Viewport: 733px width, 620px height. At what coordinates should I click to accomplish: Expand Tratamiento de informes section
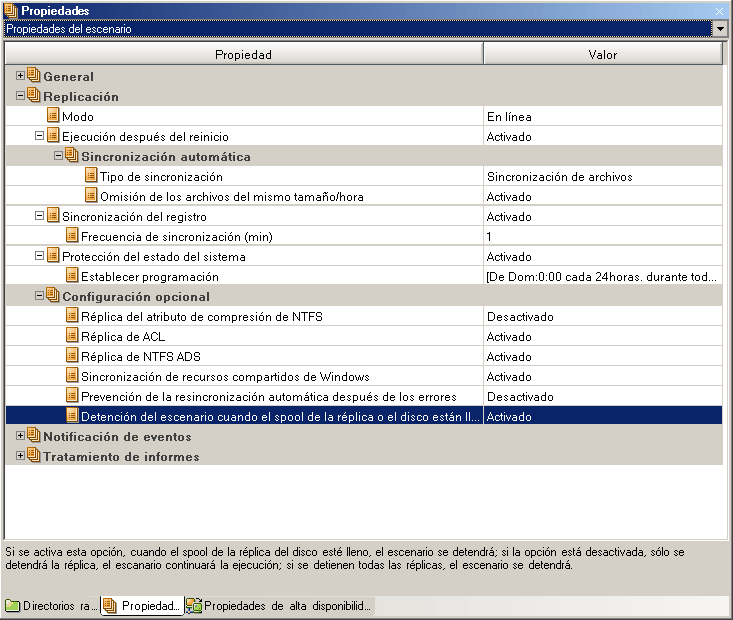point(20,457)
